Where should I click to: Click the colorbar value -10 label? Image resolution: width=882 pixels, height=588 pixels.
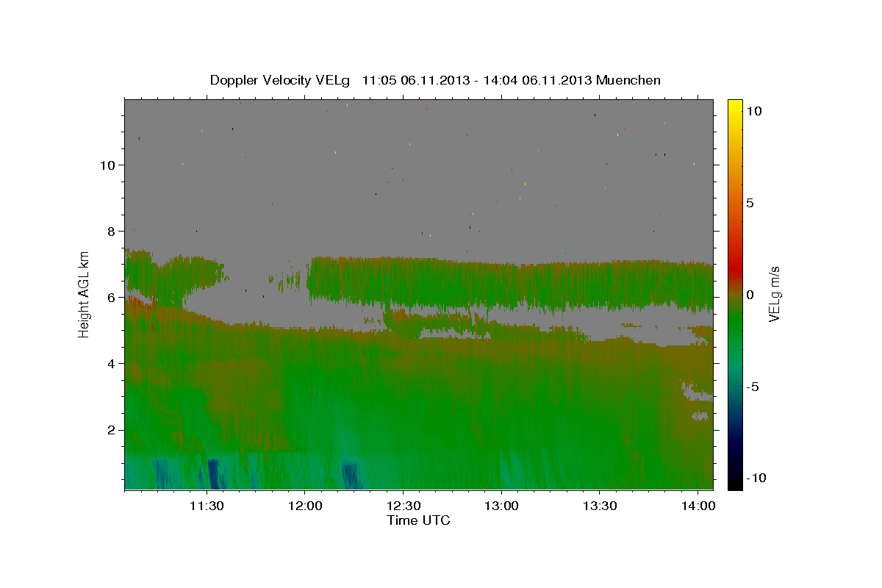[756, 478]
